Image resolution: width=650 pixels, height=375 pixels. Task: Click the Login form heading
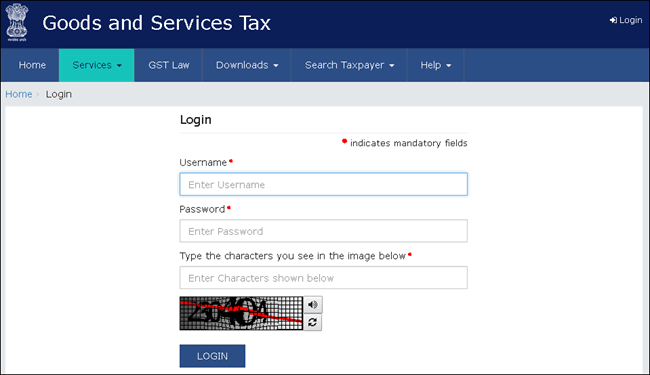pyautogui.click(x=196, y=120)
